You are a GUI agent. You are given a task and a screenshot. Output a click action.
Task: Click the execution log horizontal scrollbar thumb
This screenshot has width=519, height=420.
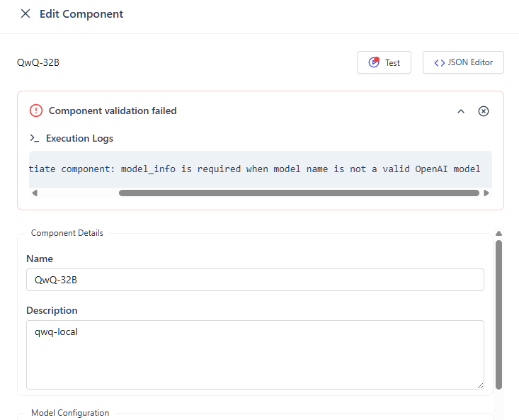(x=299, y=193)
